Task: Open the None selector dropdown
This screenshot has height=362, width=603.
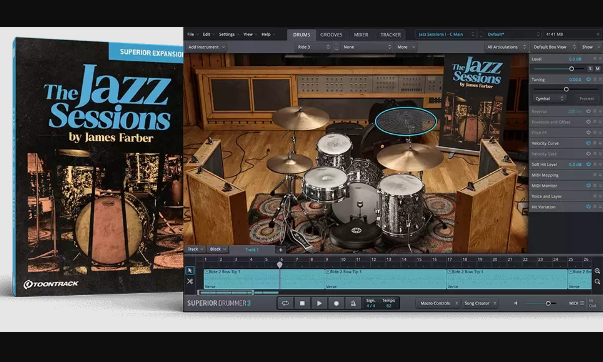Action: (366, 47)
